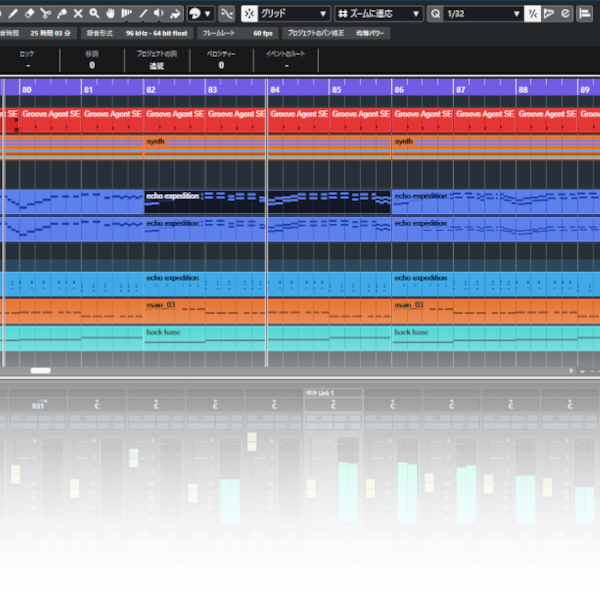Select the magnifier Zoom tool
The image size is (600, 600).
pyautogui.click(x=94, y=14)
